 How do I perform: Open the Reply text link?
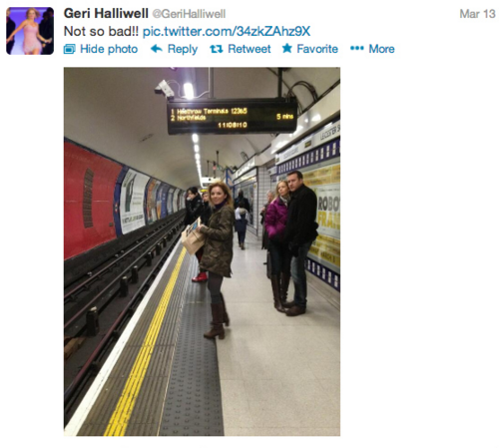[x=183, y=49]
